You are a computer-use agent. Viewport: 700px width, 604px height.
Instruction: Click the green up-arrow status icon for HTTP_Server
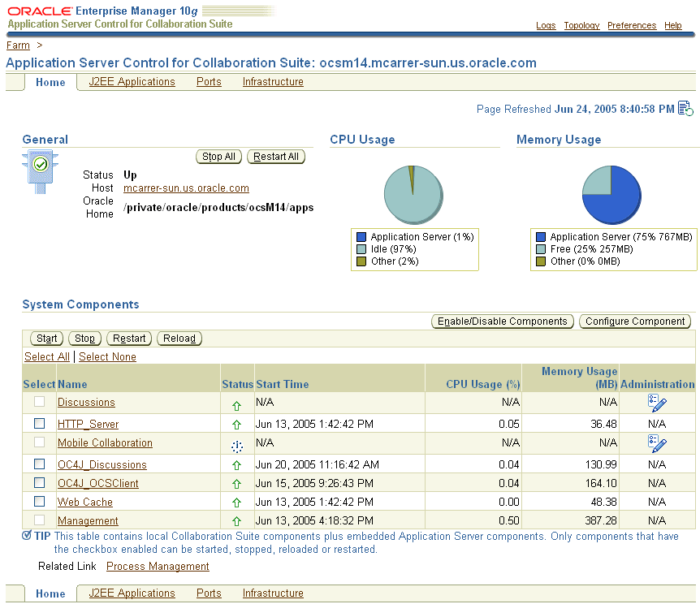(236, 423)
